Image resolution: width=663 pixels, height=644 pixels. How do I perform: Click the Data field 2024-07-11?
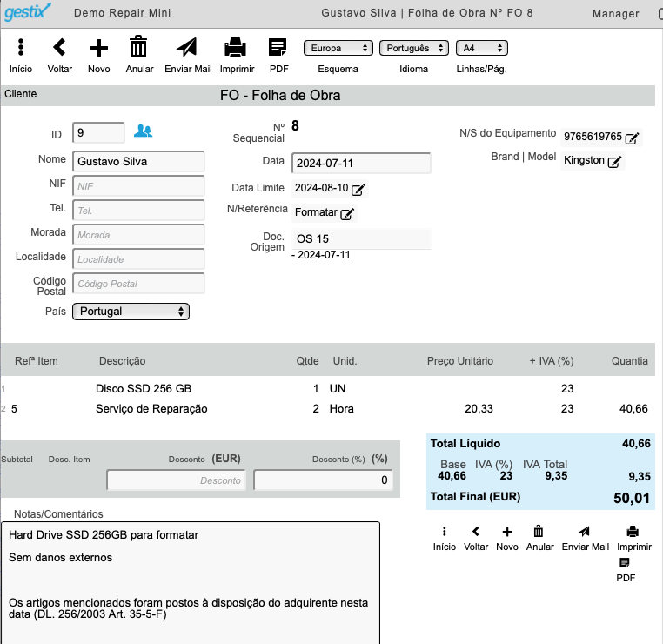tap(361, 164)
